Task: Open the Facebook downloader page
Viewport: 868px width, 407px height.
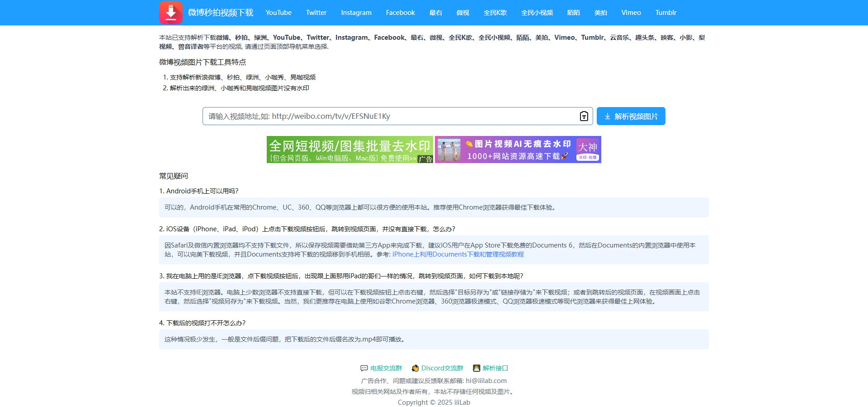Action: click(400, 12)
